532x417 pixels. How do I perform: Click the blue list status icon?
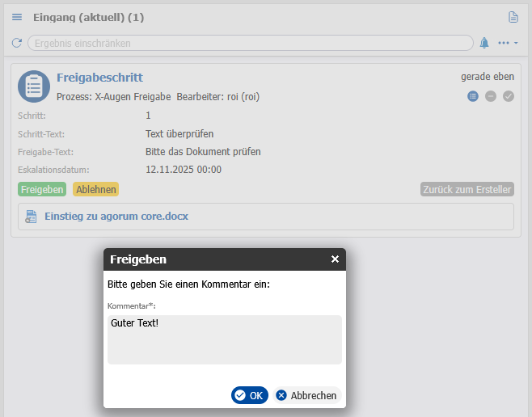473,96
